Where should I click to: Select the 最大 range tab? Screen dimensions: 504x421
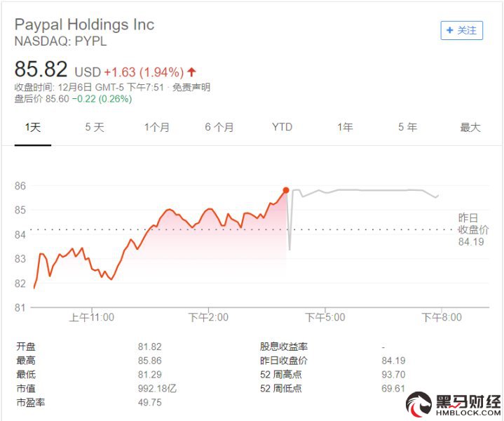pos(470,127)
